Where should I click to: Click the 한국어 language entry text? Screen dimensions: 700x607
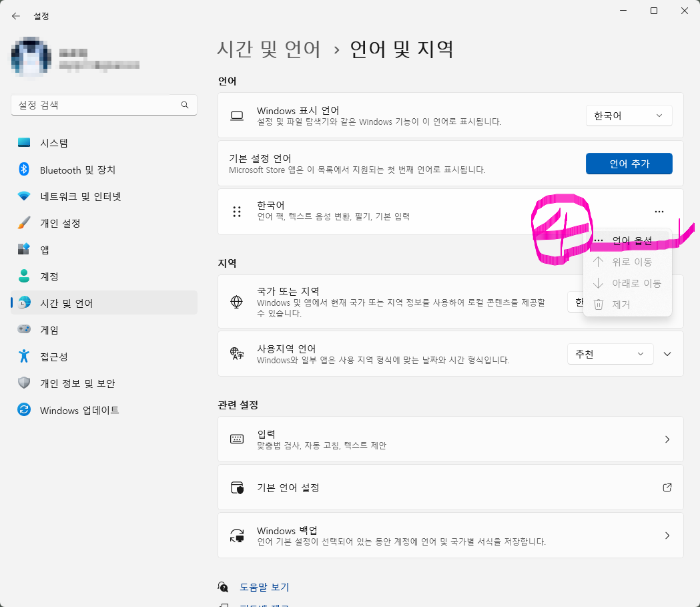pos(270,205)
